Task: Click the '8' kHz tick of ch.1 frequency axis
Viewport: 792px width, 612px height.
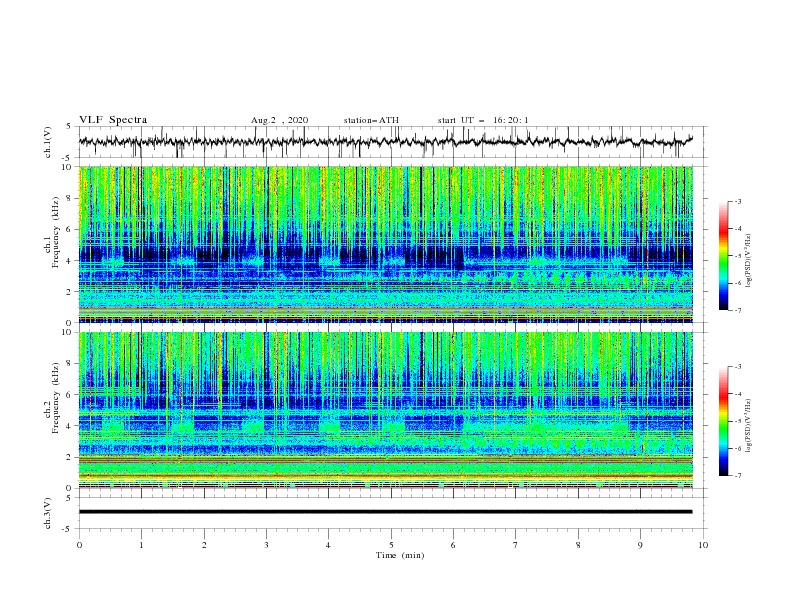Action: coord(70,198)
